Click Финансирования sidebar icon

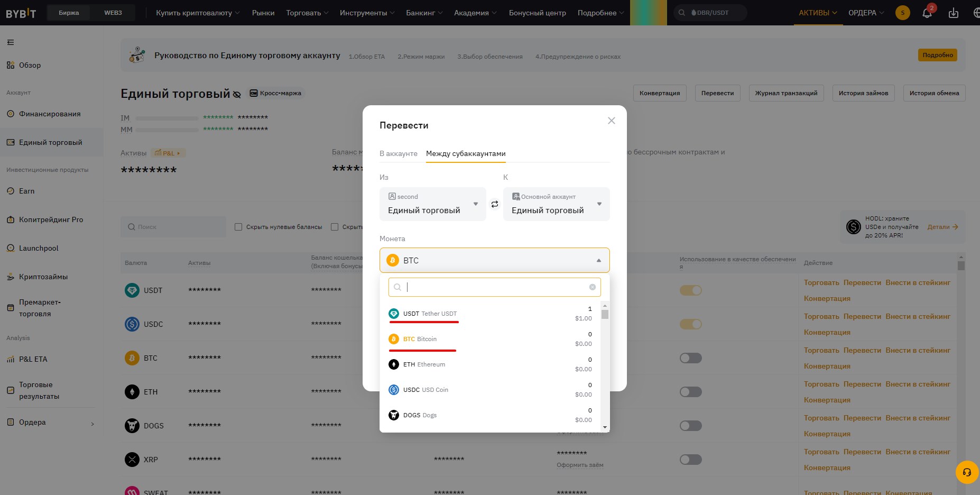tap(11, 114)
